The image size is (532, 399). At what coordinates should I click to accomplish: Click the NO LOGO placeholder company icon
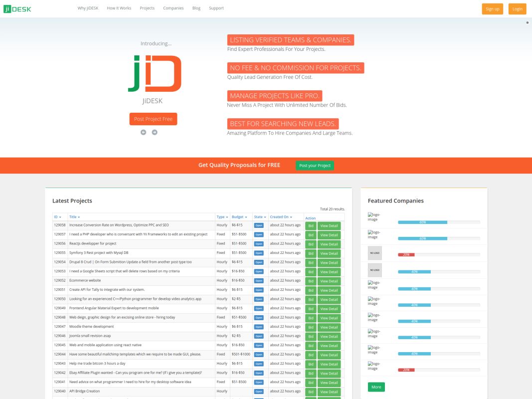[x=375, y=253]
